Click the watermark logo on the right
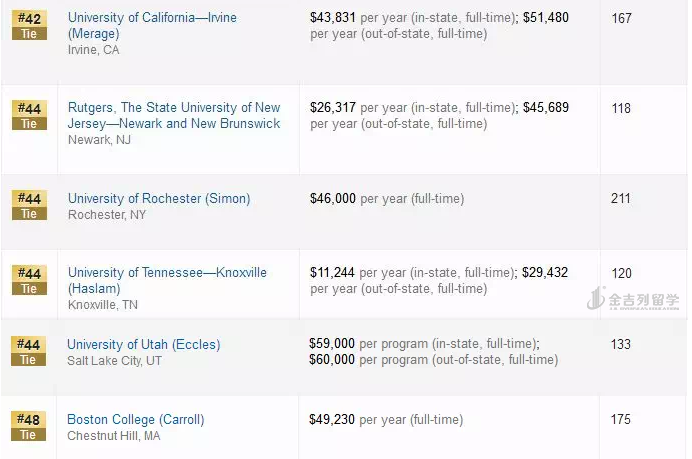The width and height of the screenshot is (692, 459). point(633,299)
